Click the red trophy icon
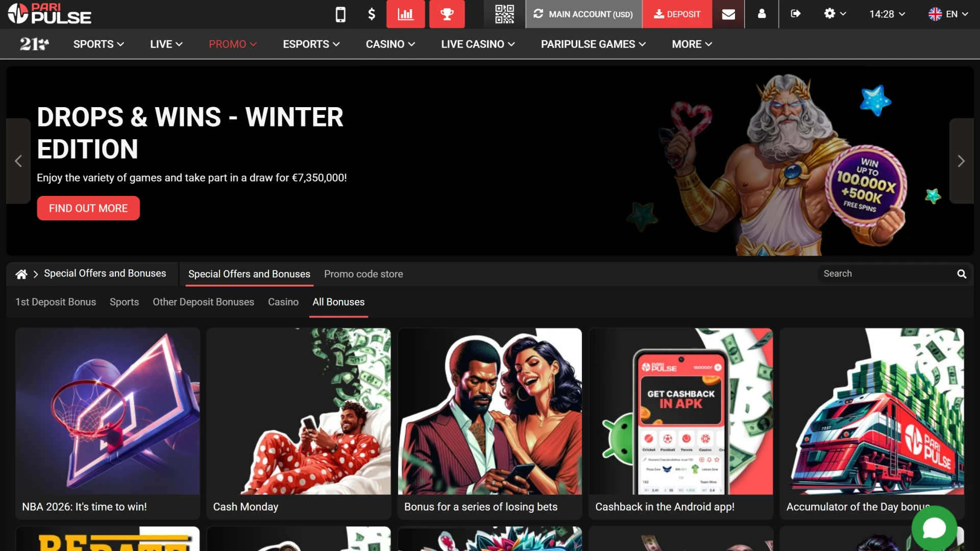 447,14
